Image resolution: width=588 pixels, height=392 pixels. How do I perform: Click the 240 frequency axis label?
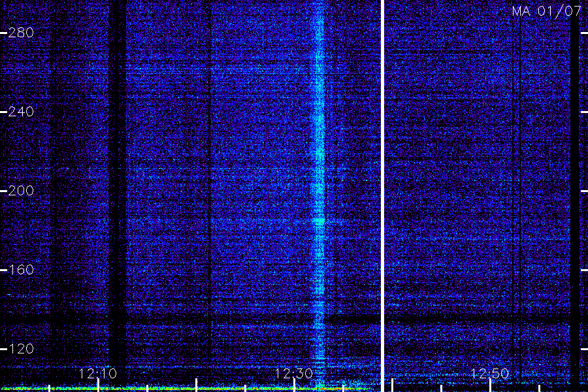click(21, 112)
